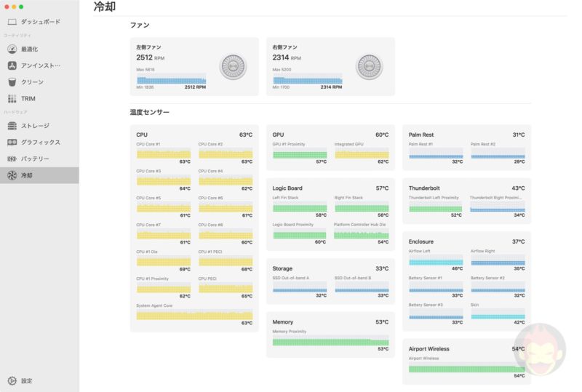Screen dimensions: 582x392
Task: Click the 右側ファン card title
Action: (x=284, y=47)
